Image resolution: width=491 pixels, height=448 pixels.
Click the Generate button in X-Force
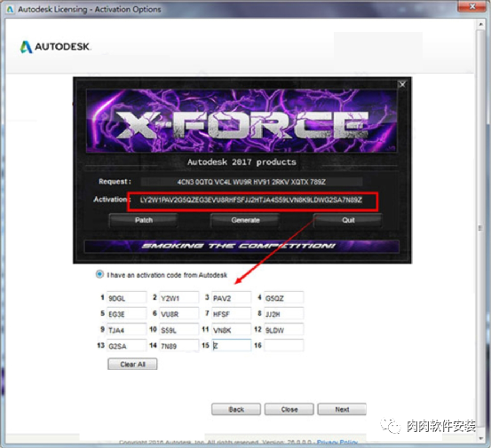tap(245, 220)
